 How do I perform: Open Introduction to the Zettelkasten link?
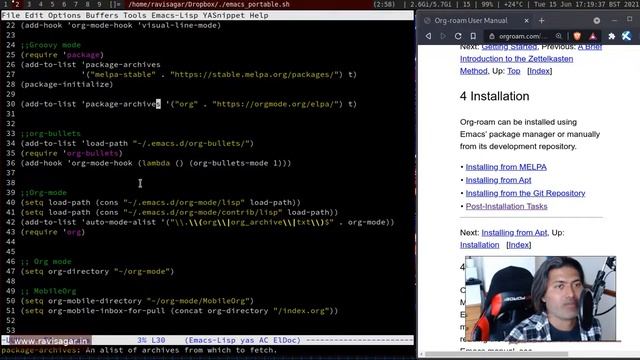(516, 59)
